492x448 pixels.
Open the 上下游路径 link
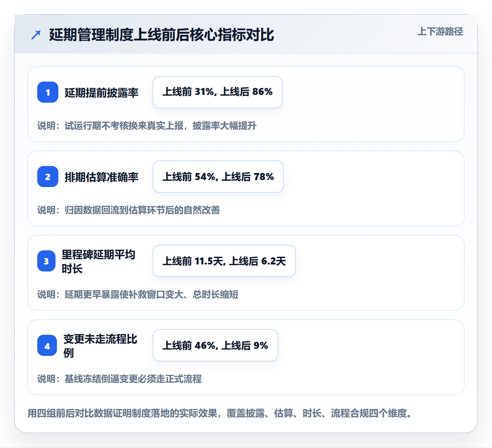(x=440, y=32)
